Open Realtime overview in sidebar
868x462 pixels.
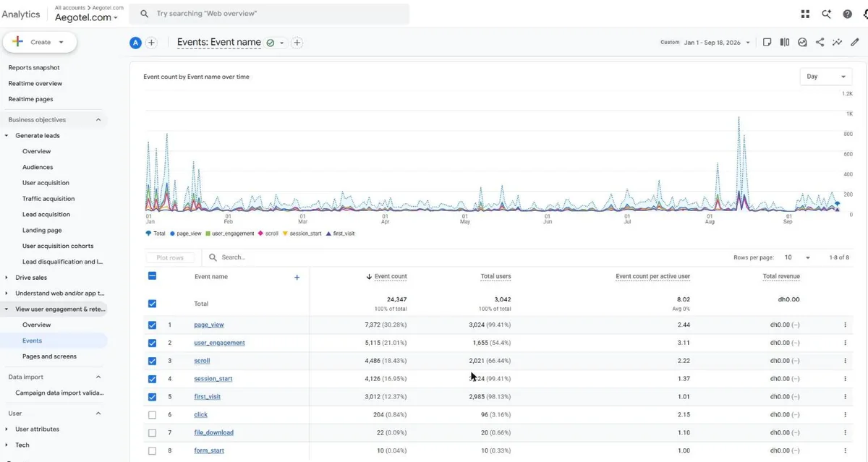[35, 84]
